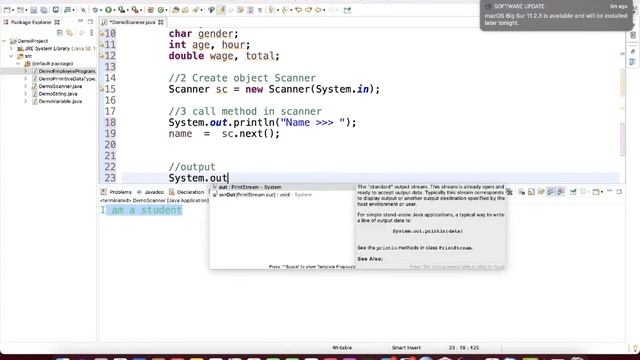This screenshot has width=640, height=360.
Task: Click Open Perspective icon at toolbar end
Action: point(347,10)
